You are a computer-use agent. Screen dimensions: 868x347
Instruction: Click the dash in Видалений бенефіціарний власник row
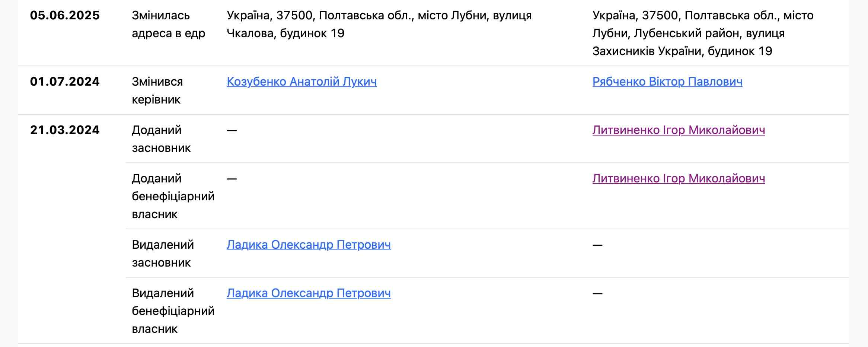[x=597, y=293]
